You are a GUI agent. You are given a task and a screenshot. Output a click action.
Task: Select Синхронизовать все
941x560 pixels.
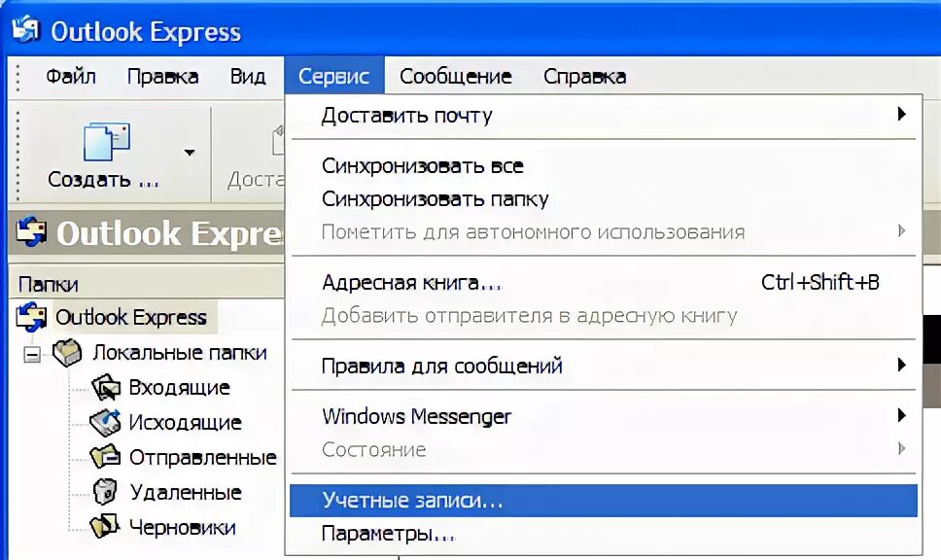pos(603,165)
